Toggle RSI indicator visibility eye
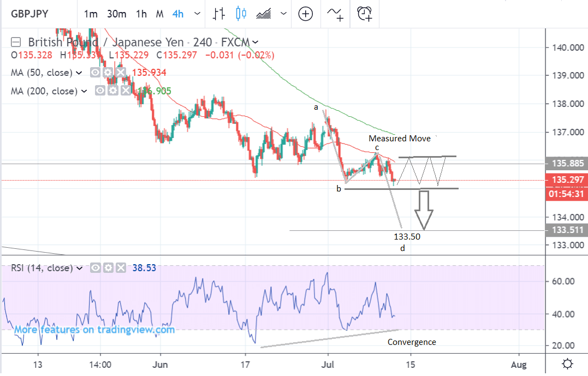 pyautogui.click(x=96, y=268)
